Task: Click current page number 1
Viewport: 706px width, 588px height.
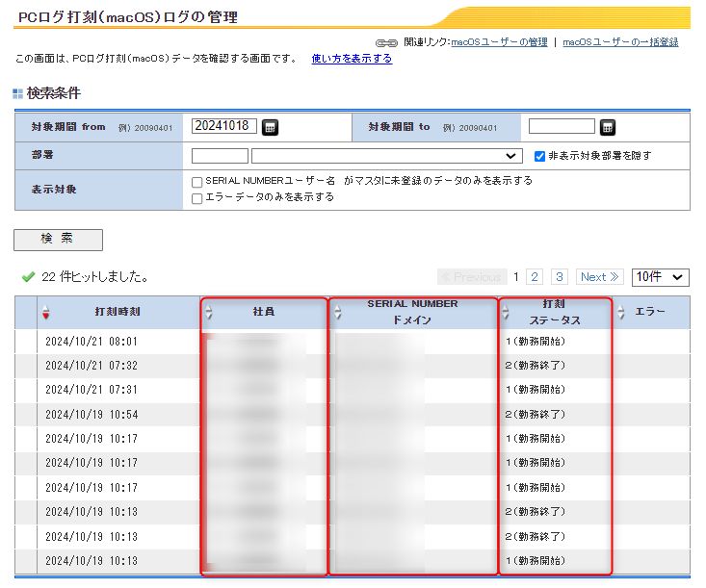Action: tap(516, 277)
